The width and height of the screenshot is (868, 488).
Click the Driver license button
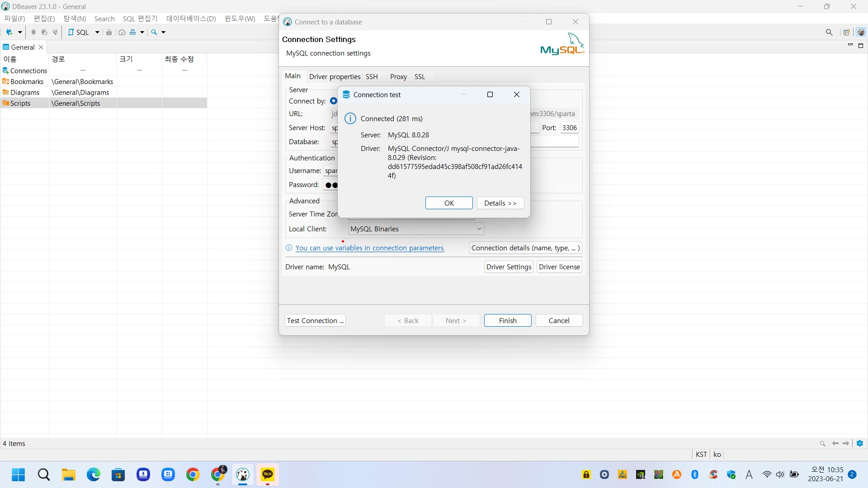559,267
